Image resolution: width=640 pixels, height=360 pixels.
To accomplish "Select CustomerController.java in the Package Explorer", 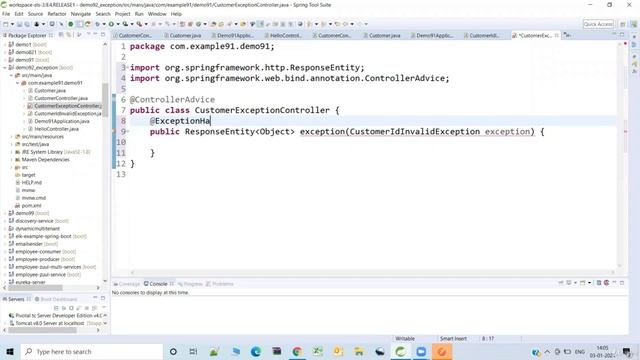I will tap(61, 98).
